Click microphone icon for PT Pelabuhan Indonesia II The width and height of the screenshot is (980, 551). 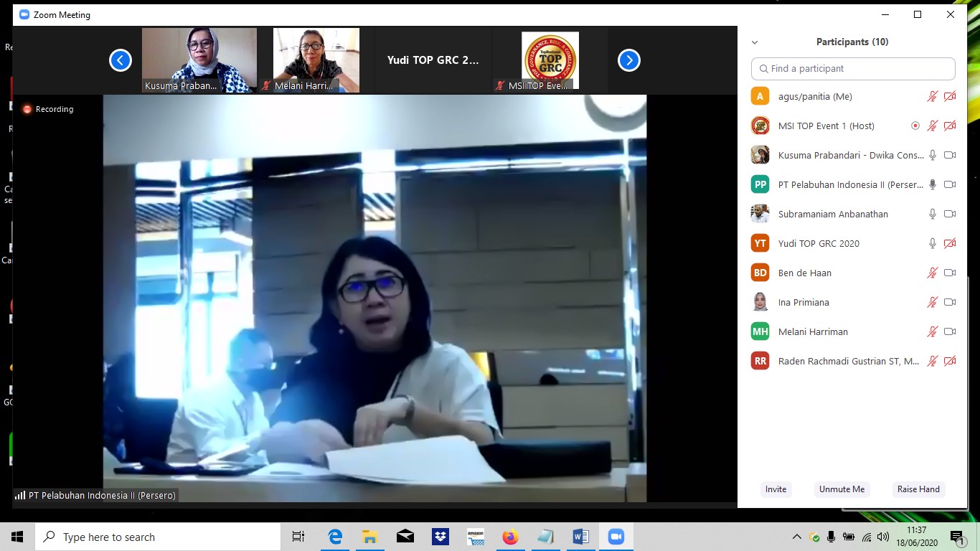tap(933, 184)
